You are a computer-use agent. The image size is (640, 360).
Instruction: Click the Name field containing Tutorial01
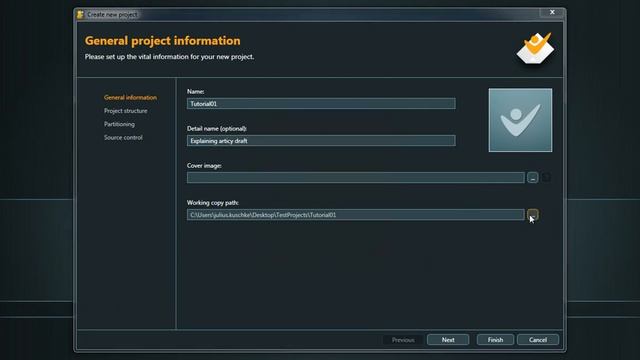[321, 104]
